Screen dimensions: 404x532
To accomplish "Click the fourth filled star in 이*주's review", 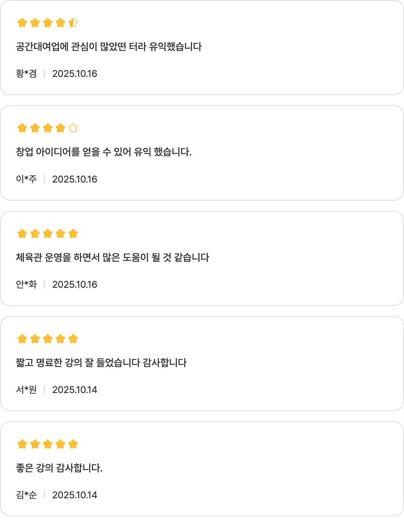I will point(60,128).
